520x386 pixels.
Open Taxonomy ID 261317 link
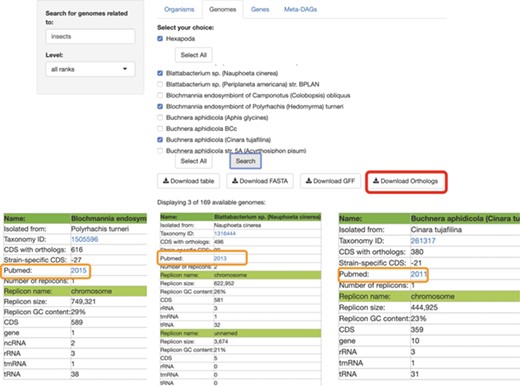[x=423, y=241]
